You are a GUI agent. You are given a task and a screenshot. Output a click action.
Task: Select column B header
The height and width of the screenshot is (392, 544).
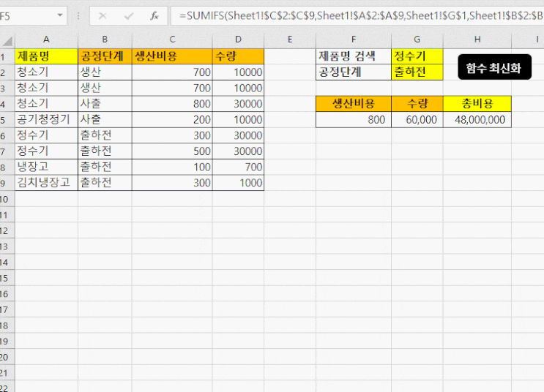pos(105,39)
